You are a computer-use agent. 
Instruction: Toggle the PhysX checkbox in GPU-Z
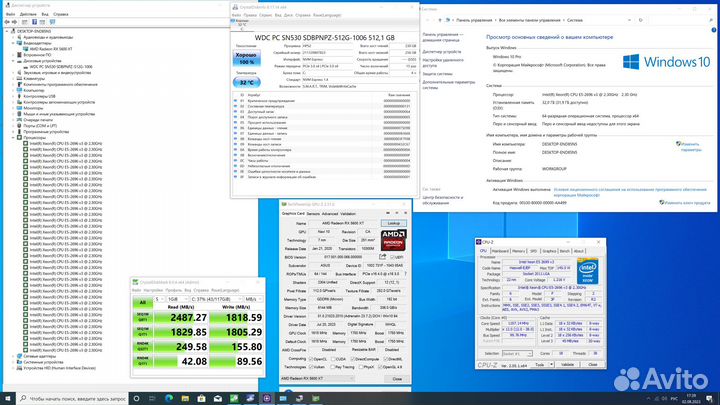pyautogui.click(x=361, y=367)
